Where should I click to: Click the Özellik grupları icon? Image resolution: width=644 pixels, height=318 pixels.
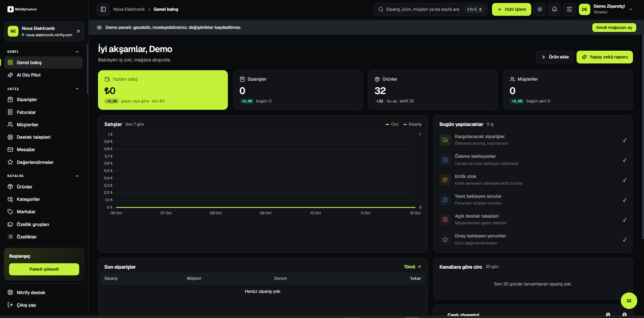(10, 224)
